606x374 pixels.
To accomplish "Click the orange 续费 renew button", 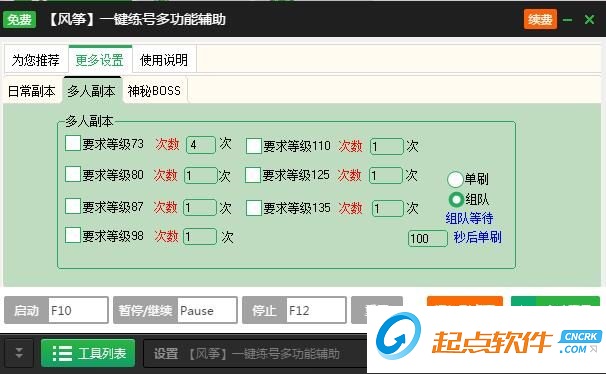I will click(x=540, y=19).
